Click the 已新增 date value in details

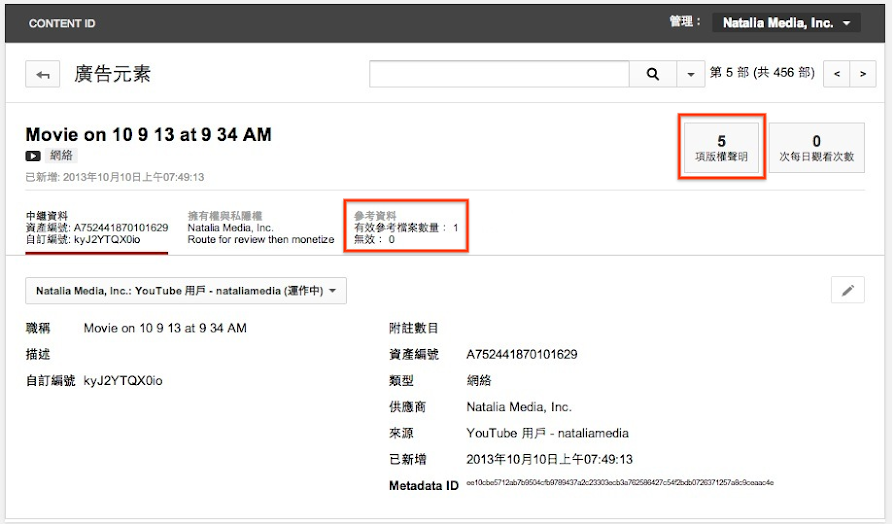coord(551,460)
